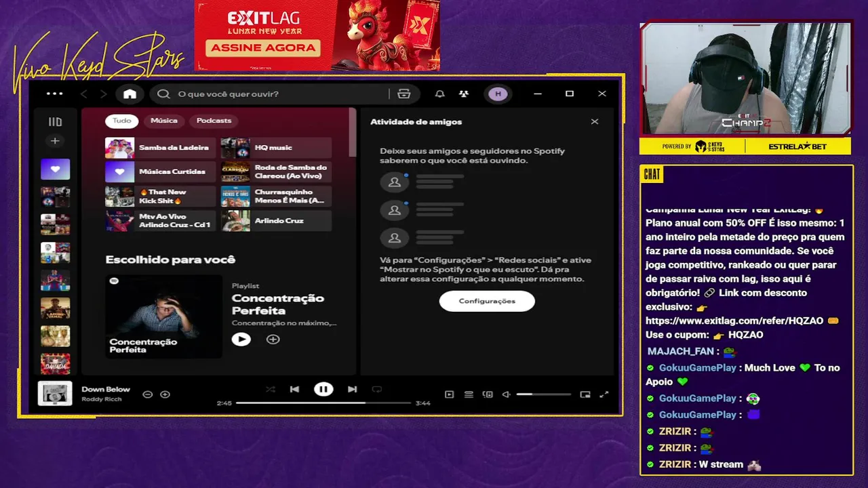Click username 'MAJACH_FAN' in chat
The width and height of the screenshot is (868, 488).
tap(680, 351)
